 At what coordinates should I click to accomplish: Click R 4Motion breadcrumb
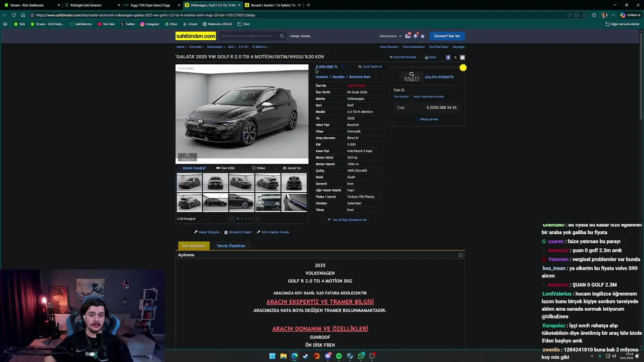260,47
